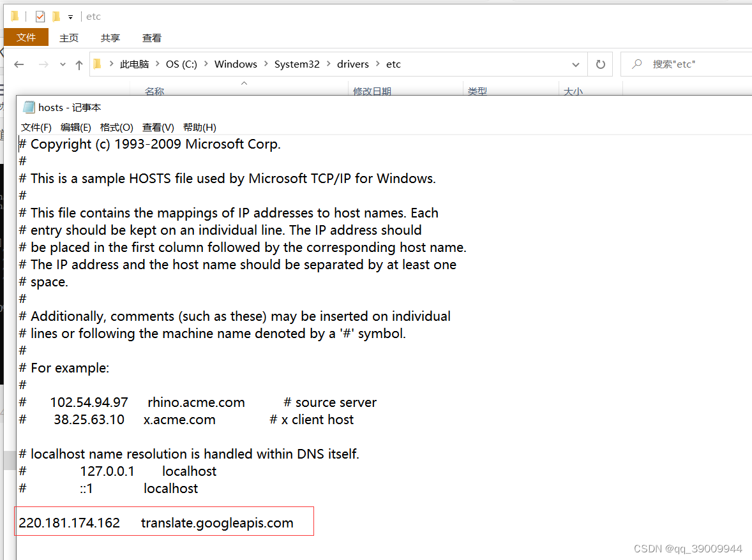Click the quick access new folder icon
This screenshot has height=560, width=752.
click(57, 17)
